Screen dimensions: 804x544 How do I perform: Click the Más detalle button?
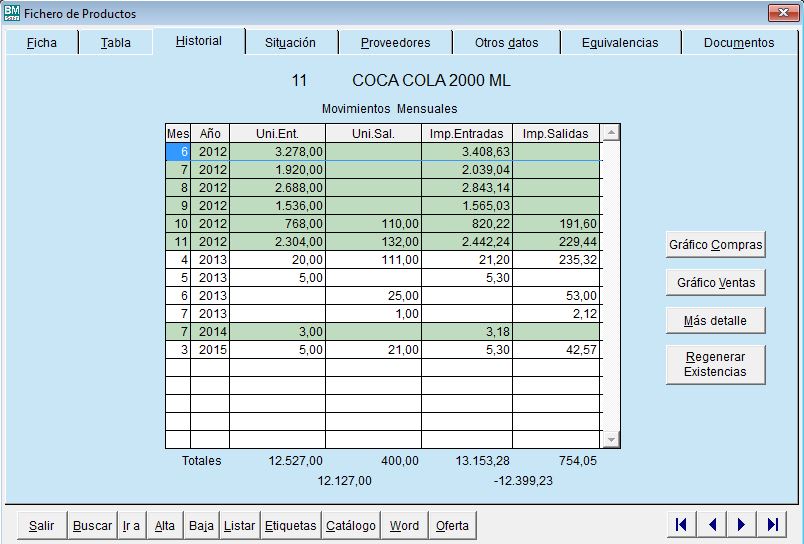(x=715, y=321)
